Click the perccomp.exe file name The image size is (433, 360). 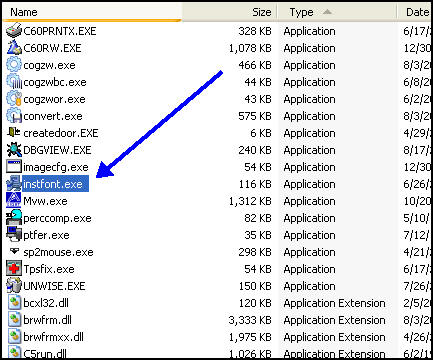coord(57,218)
